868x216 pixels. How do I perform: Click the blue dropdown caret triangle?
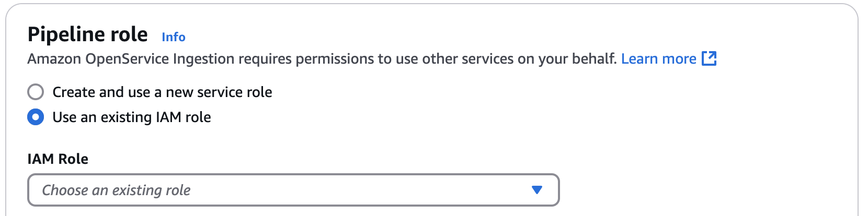coord(536,190)
